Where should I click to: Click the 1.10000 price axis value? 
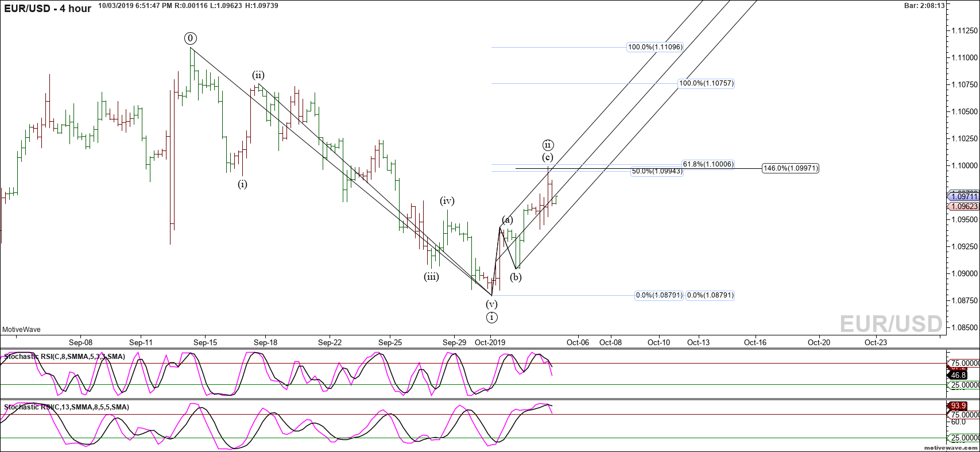pyautogui.click(x=964, y=165)
